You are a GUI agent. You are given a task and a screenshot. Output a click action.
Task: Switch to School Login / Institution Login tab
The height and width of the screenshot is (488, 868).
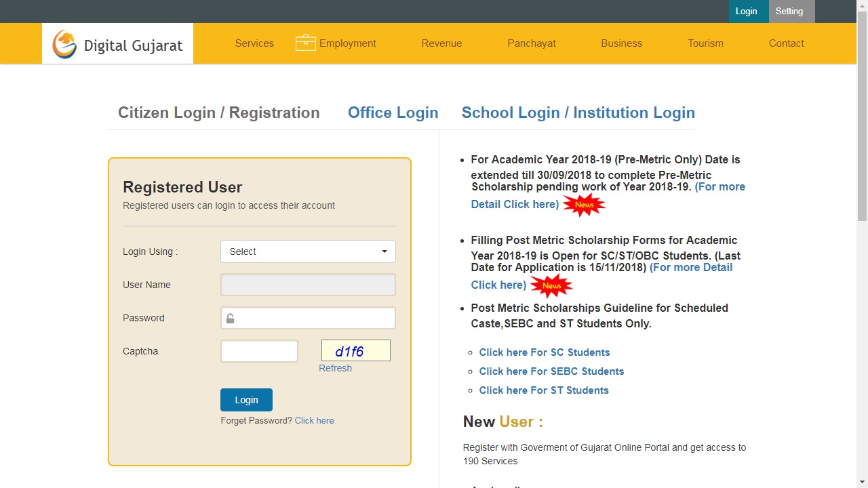click(578, 113)
